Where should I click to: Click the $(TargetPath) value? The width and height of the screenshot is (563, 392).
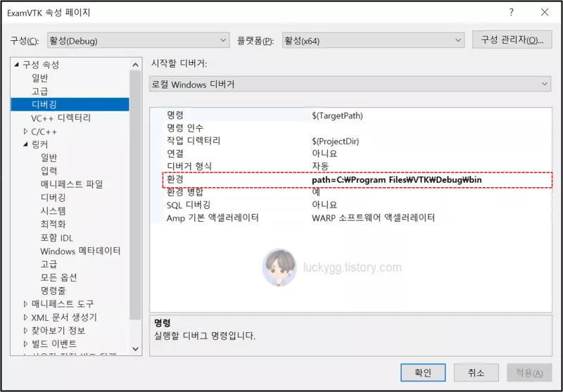pyautogui.click(x=338, y=116)
